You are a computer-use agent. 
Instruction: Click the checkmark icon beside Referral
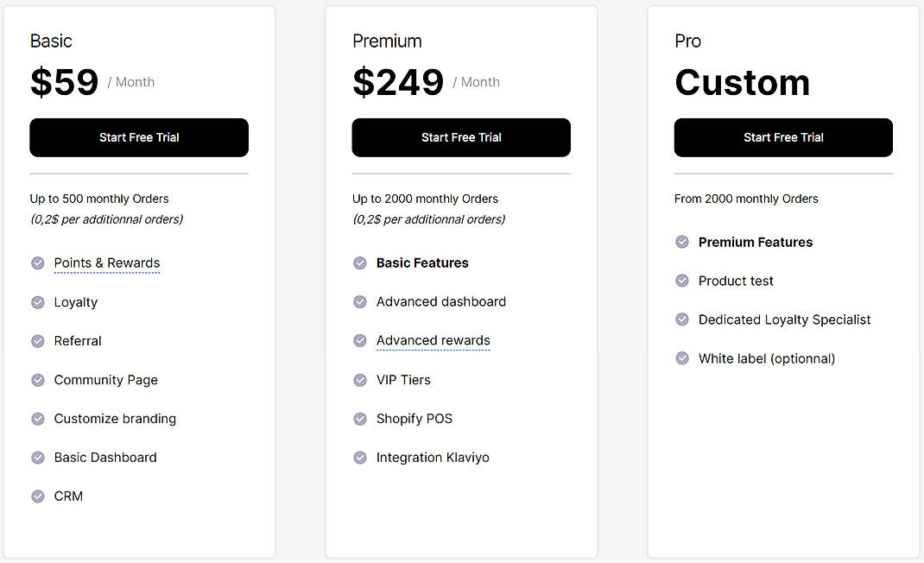click(38, 341)
